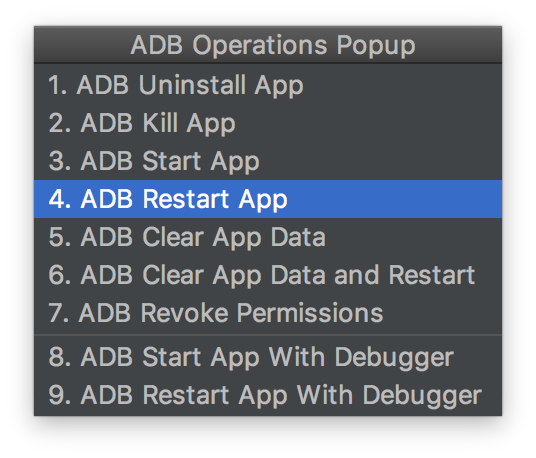Choose ADB Clear App Data
This screenshot has height=458, width=536.
coord(268,237)
